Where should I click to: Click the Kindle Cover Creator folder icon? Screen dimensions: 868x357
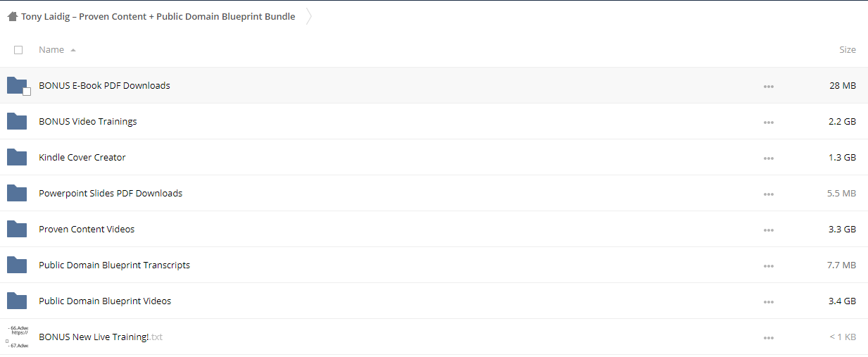[x=17, y=157]
